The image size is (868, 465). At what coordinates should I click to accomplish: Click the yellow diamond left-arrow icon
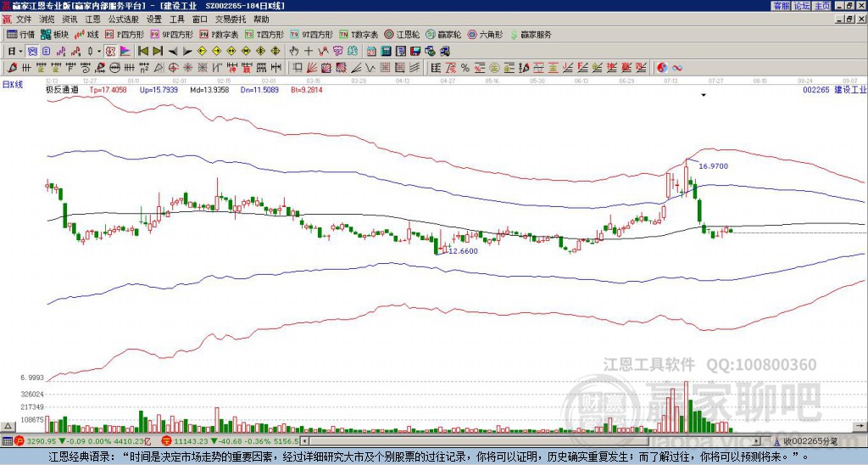[202, 52]
